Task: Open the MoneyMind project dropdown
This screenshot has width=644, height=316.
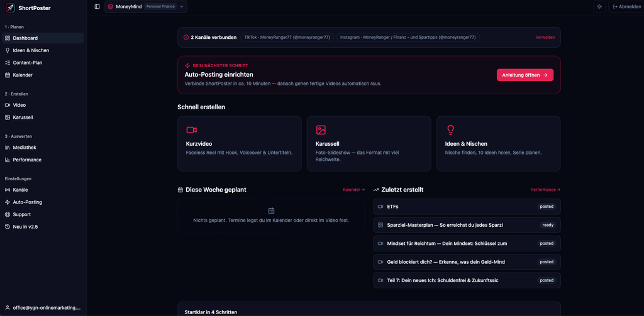Action: (x=146, y=6)
